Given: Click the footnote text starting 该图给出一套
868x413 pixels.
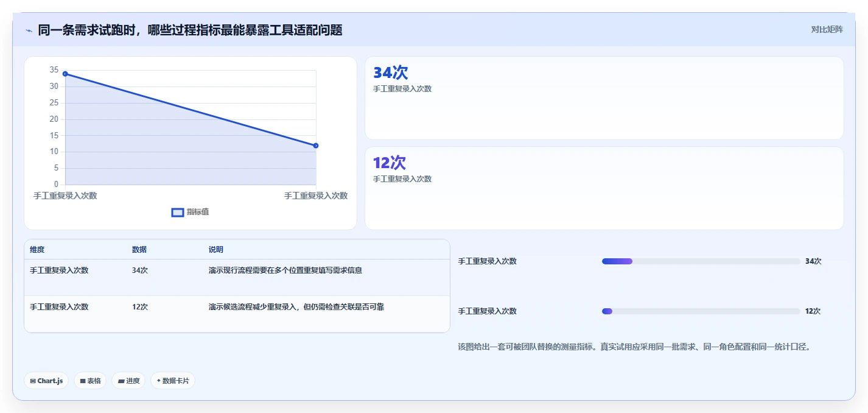Looking at the screenshot, I should pyautogui.click(x=634, y=347).
